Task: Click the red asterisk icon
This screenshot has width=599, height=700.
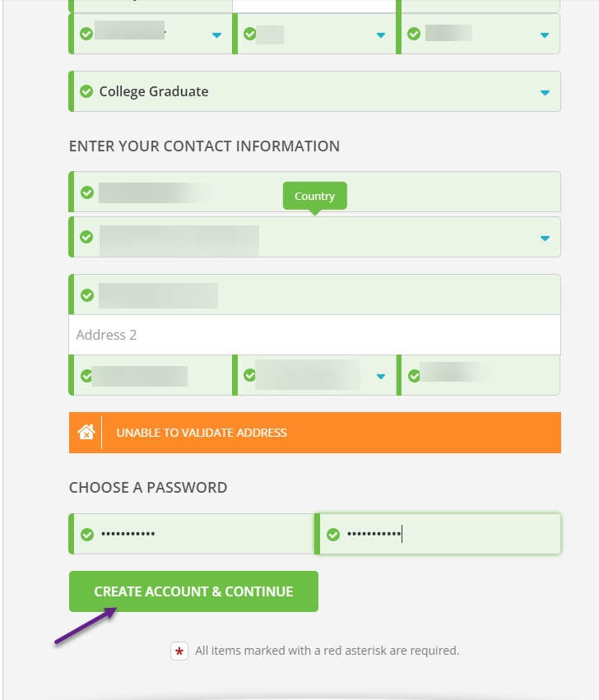Action: [x=180, y=651]
